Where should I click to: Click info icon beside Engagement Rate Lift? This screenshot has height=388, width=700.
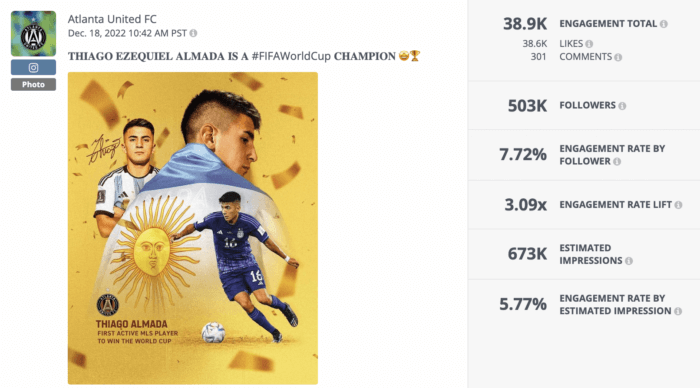click(x=678, y=205)
